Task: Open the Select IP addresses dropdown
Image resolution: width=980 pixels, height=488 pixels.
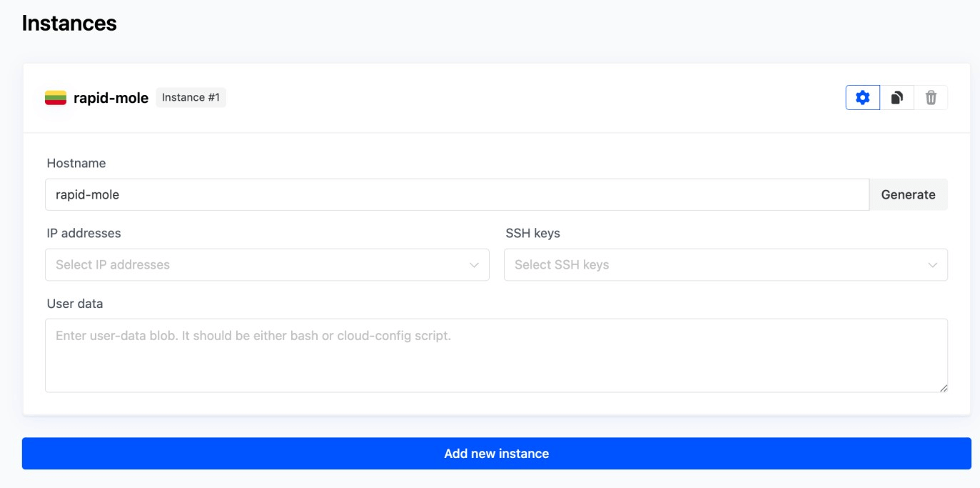Action: [x=257, y=264]
